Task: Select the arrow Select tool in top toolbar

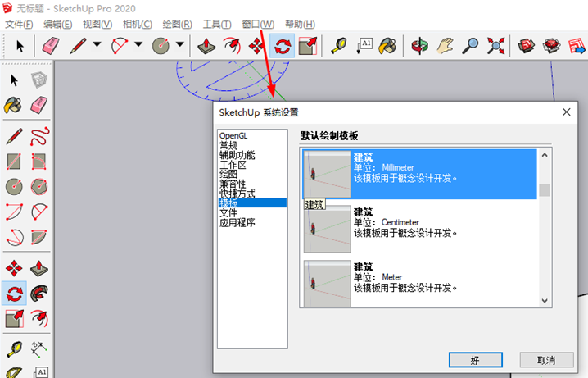Action: 20,46
